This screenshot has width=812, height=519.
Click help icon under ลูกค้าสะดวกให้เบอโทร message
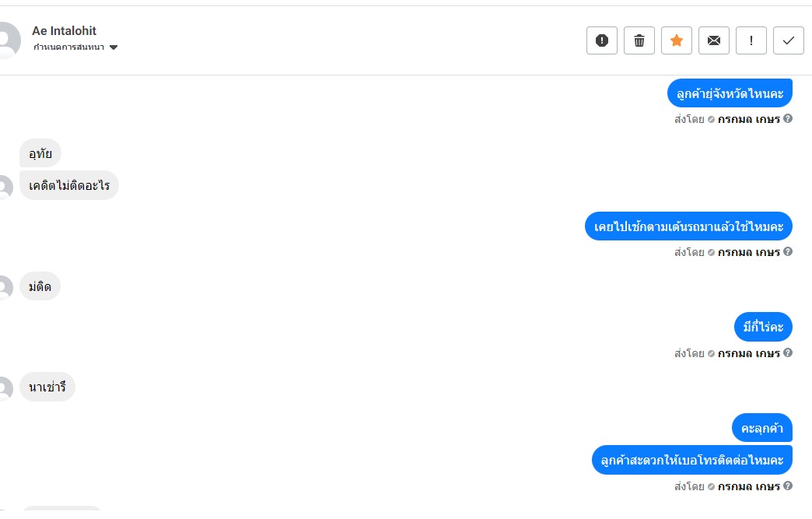(788, 486)
